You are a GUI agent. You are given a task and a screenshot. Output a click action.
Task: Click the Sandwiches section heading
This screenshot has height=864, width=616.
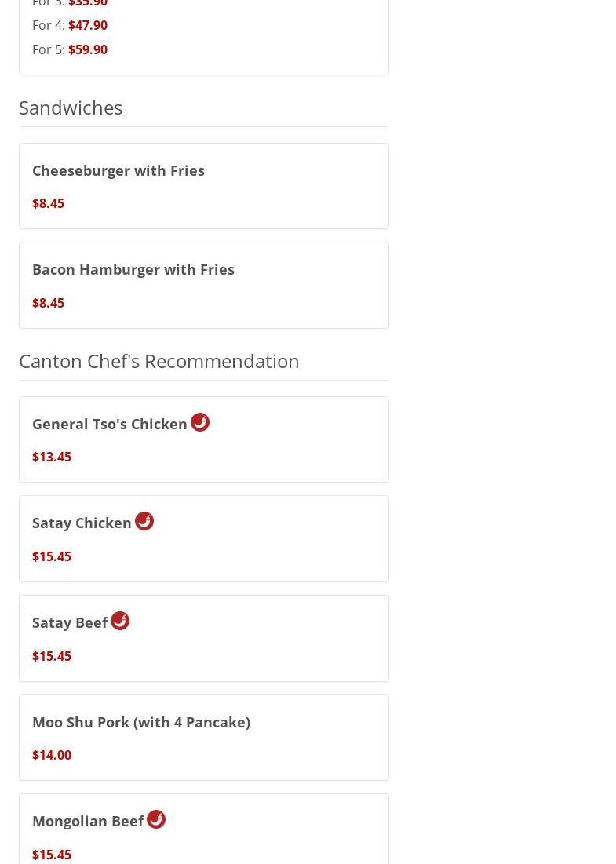[x=71, y=107]
